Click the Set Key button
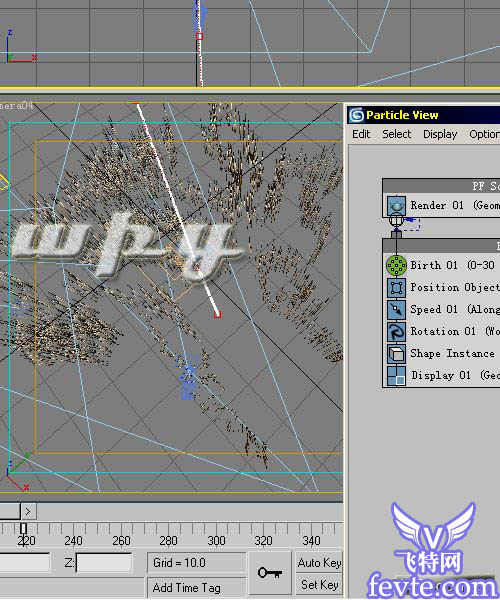This screenshot has height=600, width=500. click(x=319, y=585)
